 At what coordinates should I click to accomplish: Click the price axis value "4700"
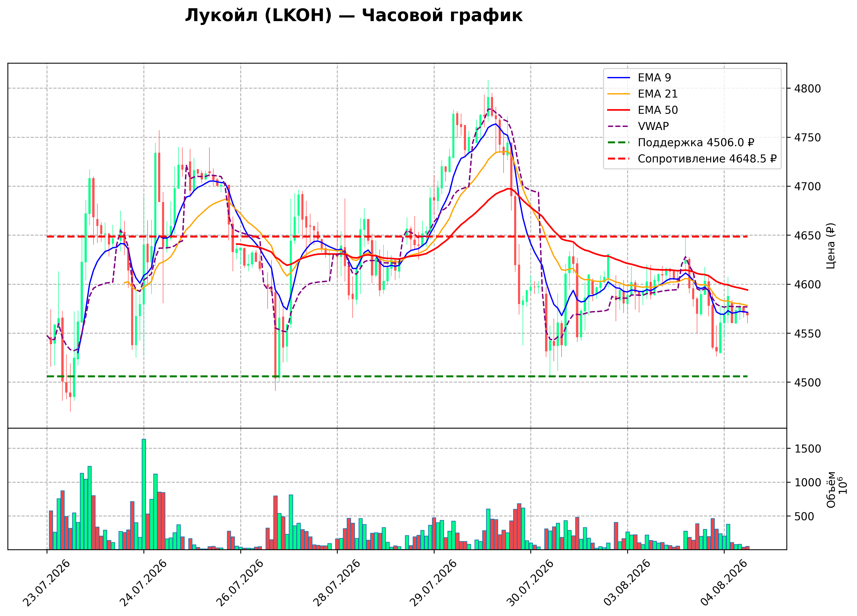tap(808, 187)
